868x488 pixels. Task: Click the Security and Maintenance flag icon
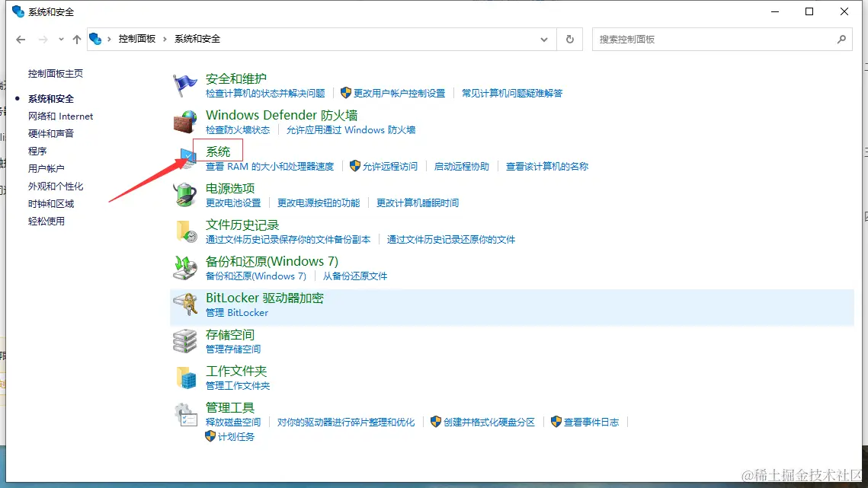click(185, 85)
